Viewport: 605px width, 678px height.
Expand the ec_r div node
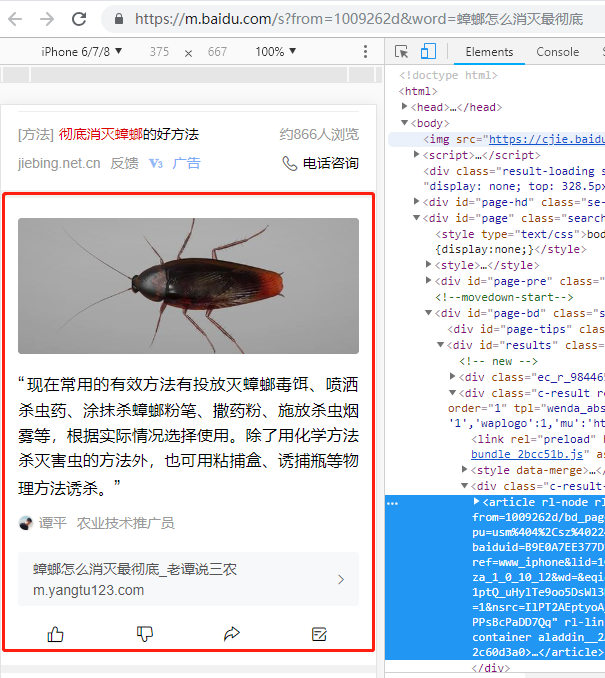453,377
